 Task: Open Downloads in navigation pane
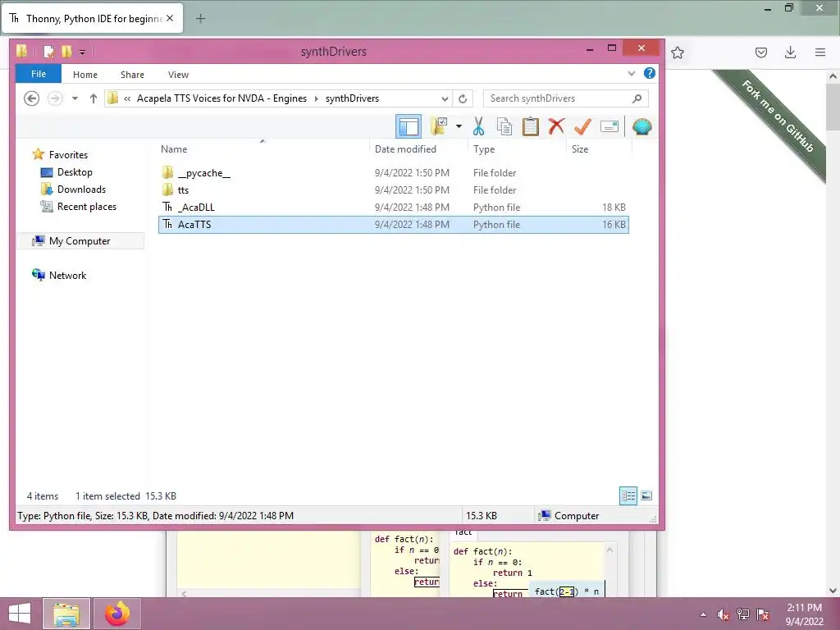(x=81, y=189)
